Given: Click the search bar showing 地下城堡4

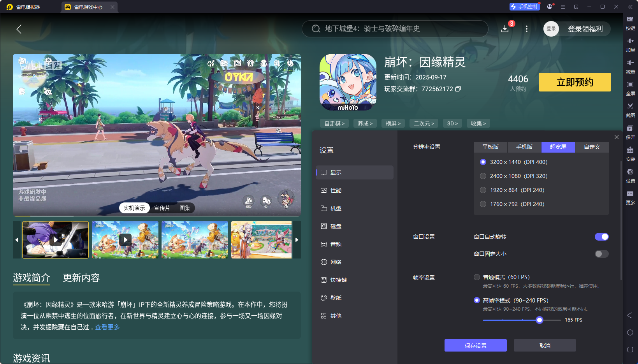Looking at the screenshot, I should (x=395, y=29).
